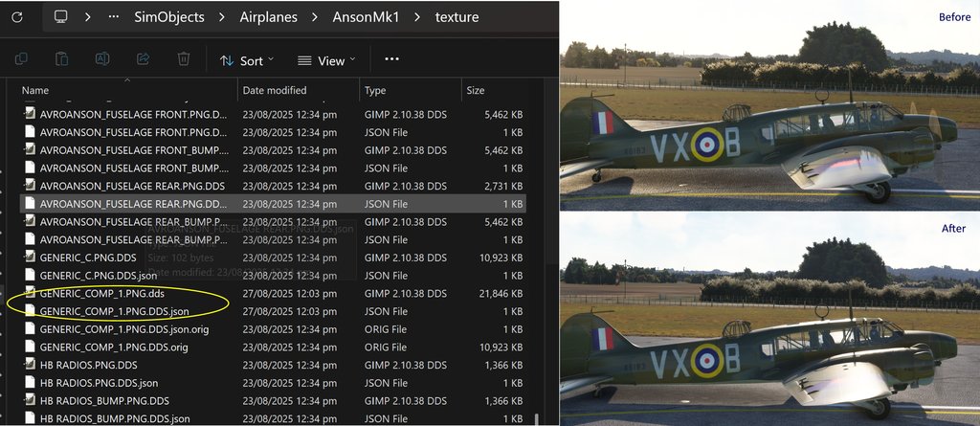This screenshot has width=980, height=426.
Task: Open the See more ellipsis menu
Action: 391,58
